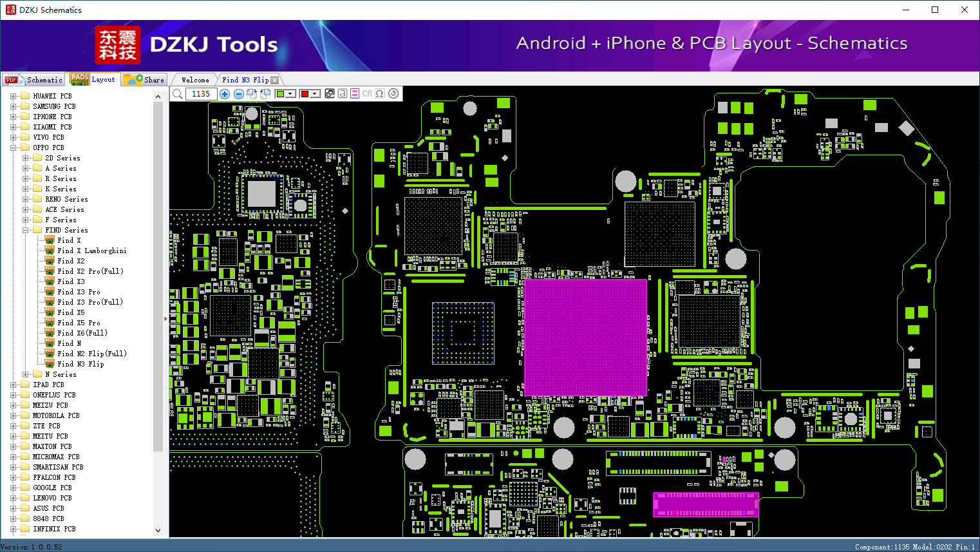
Task: Click the DZKJ Schematics title bar app icon
Action: (x=10, y=10)
